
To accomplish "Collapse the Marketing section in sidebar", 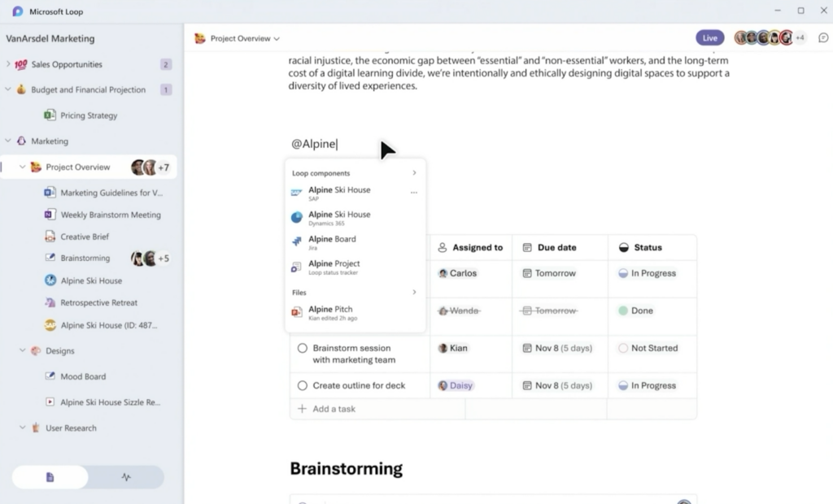I will pyautogui.click(x=8, y=141).
